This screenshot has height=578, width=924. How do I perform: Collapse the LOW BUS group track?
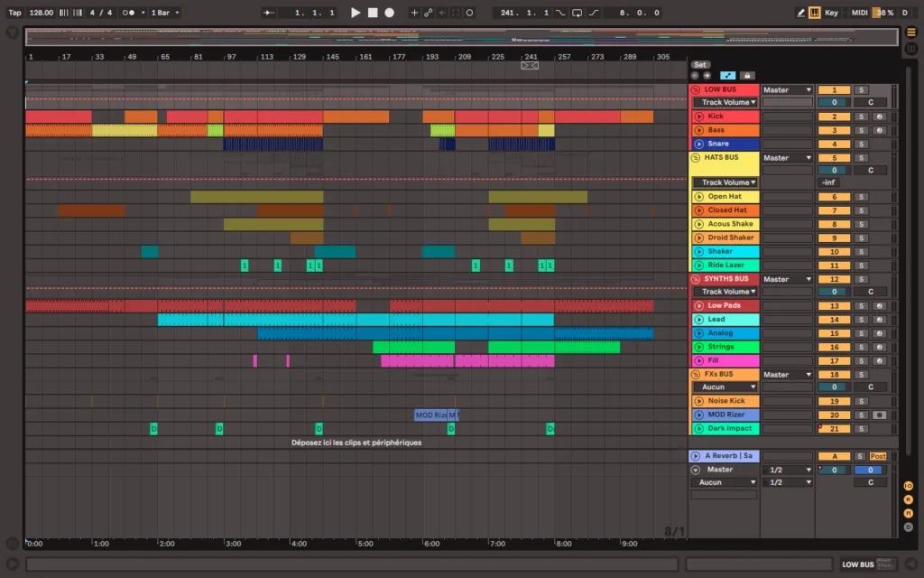[696, 89]
